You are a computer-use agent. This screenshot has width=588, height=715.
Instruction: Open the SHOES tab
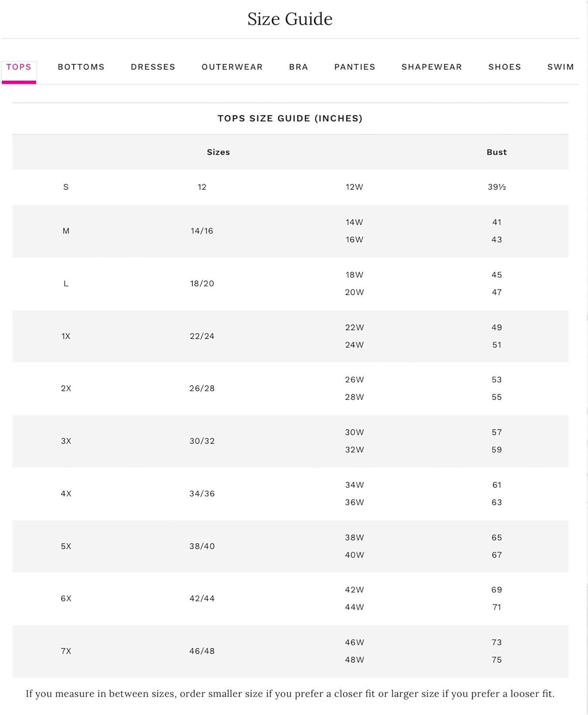click(505, 67)
